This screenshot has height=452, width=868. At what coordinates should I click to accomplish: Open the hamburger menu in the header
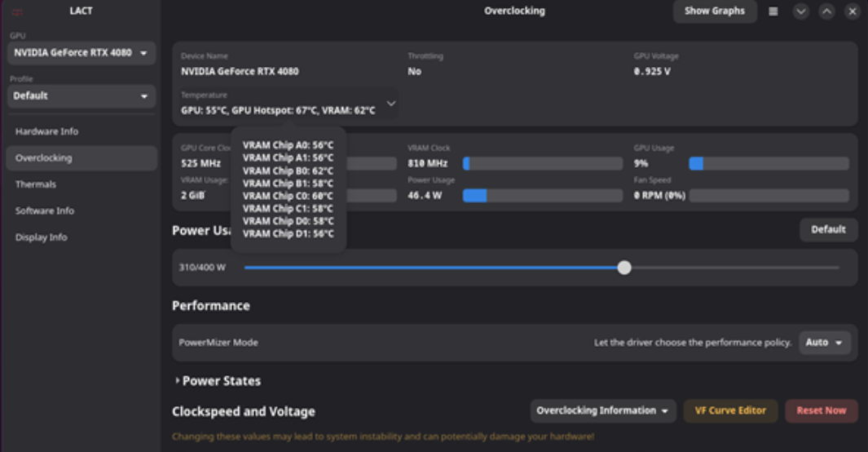click(773, 11)
